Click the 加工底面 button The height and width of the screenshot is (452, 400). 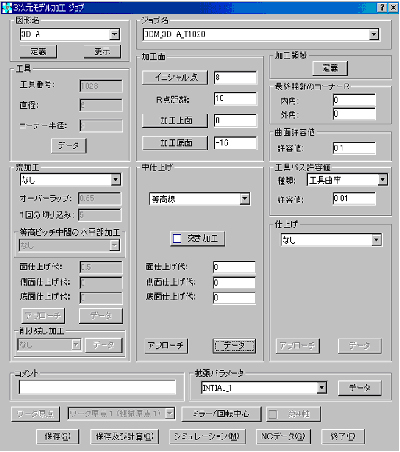175,143
